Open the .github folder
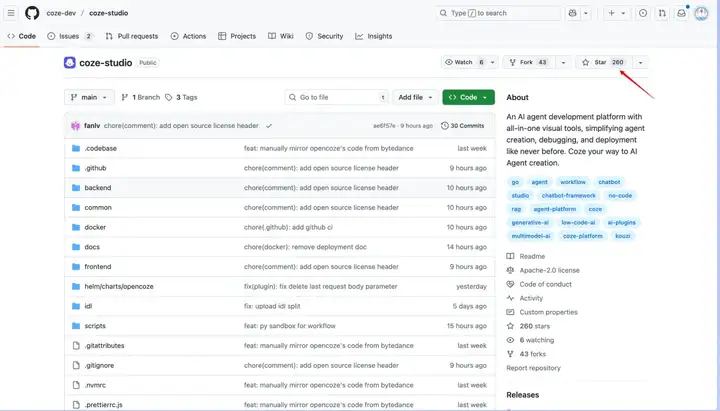This screenshot has height=411, width=720. [96, 168]
